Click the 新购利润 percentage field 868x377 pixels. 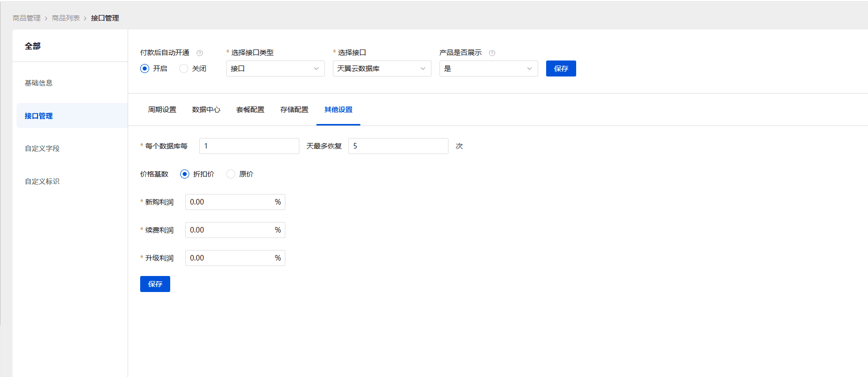pyautogui.click(x=235, y=202)
